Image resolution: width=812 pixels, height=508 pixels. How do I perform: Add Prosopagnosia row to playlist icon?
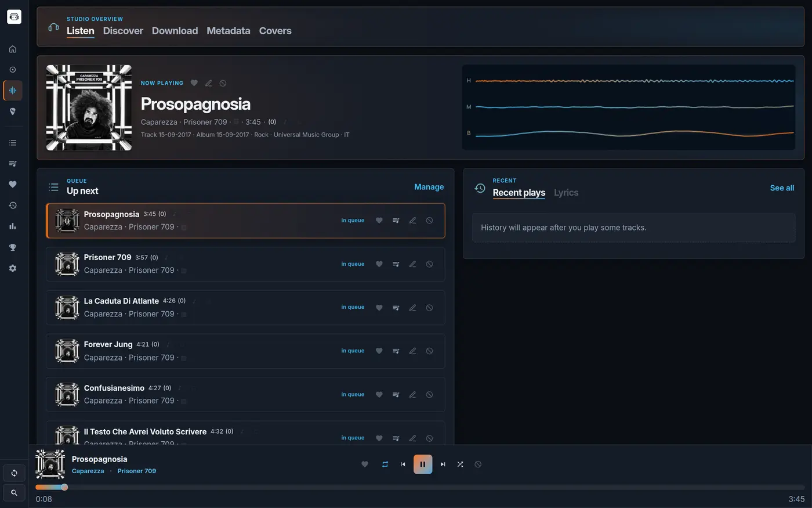point(396,221)
